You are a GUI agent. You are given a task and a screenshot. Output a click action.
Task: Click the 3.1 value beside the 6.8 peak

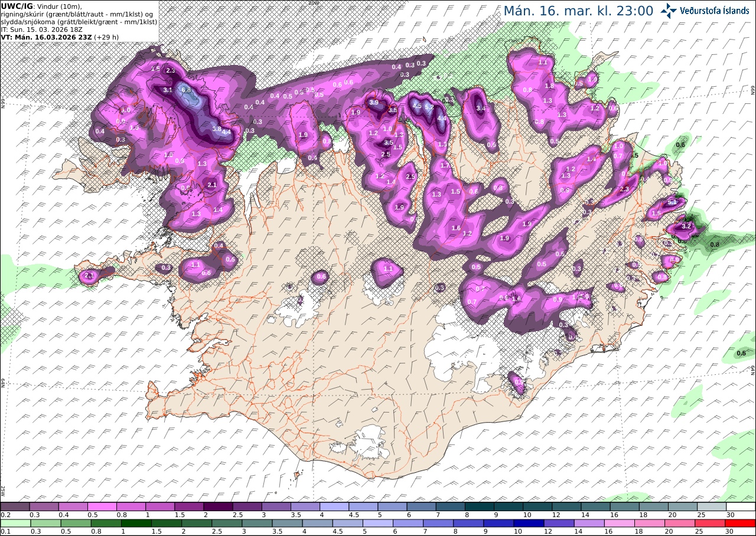pos(168,90)
